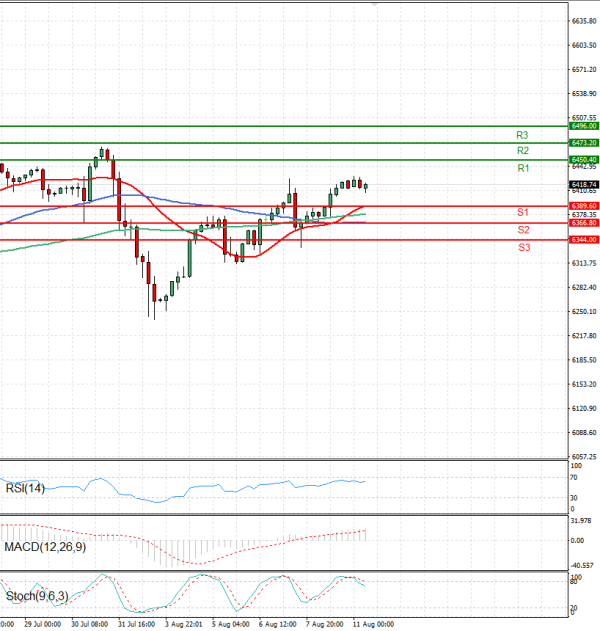Click the S1 support label
This screenshot has height=631, width=600.
[x=522, y=213]
